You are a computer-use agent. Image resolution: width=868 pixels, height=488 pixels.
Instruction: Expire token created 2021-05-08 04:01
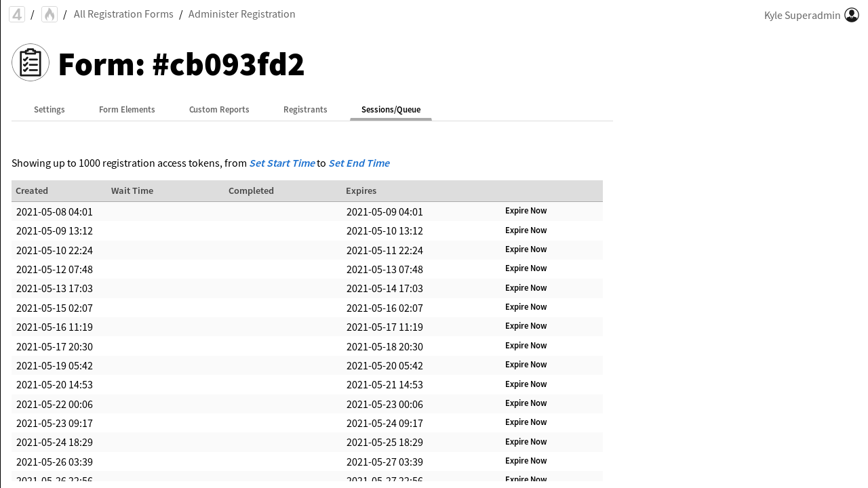coord(526,211)
